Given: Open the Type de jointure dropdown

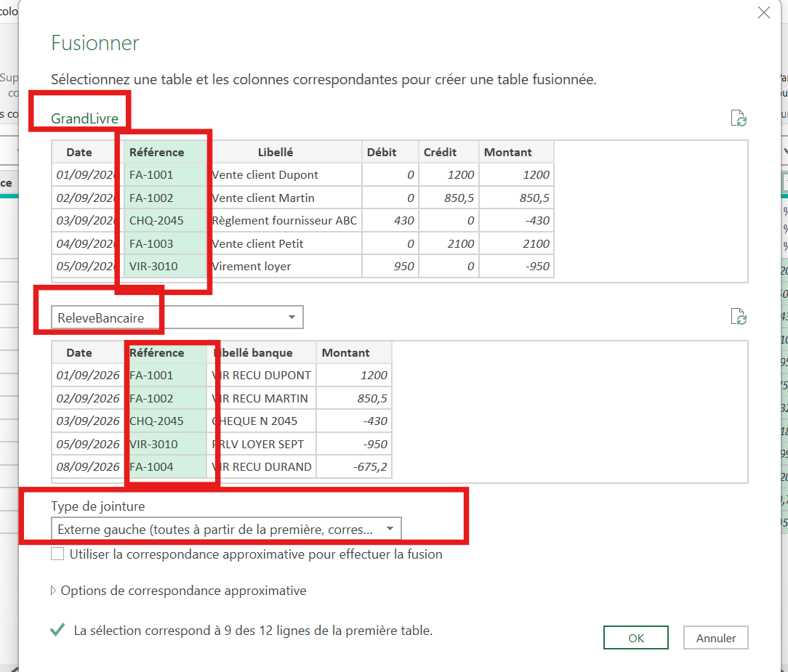Looking at the screenshot, I should pos(226,529).
